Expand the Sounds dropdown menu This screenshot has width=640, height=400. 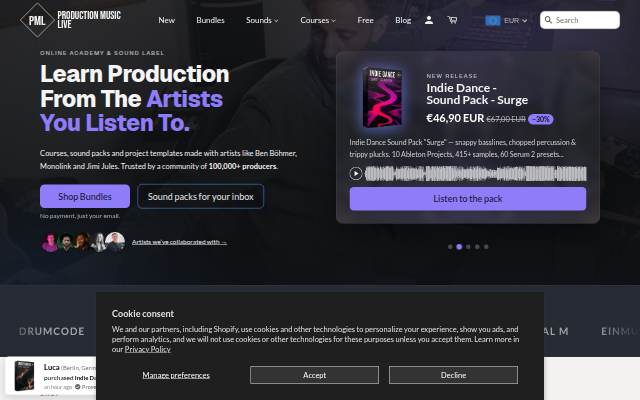coord(262,20)
